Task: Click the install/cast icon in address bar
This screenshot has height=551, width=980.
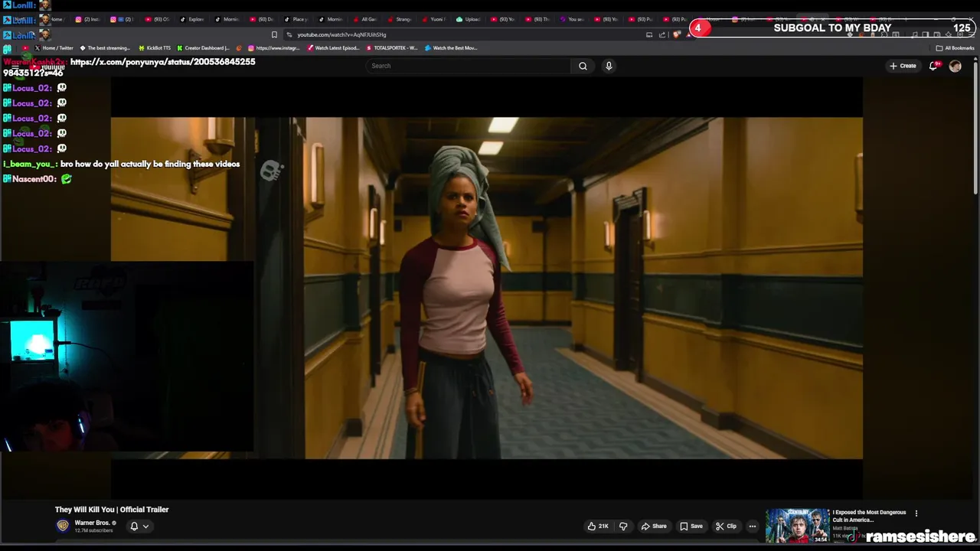Action: [x=649, y=34]
